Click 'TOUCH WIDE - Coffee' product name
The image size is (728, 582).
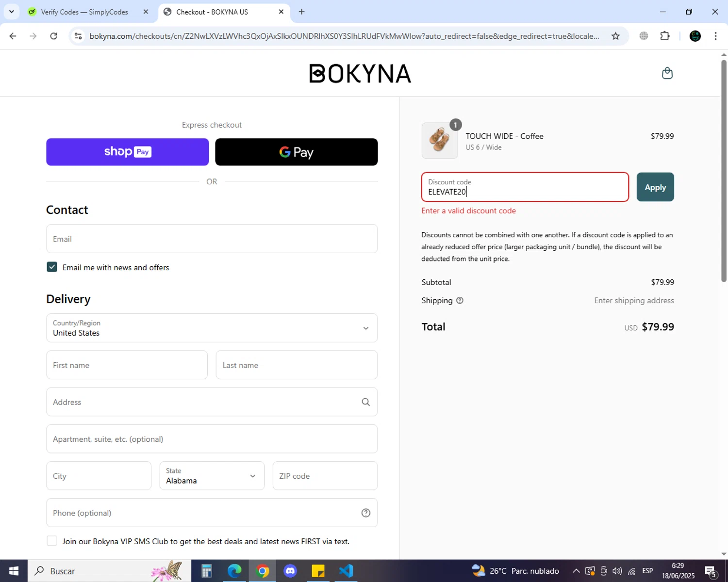tap(504, 136)
